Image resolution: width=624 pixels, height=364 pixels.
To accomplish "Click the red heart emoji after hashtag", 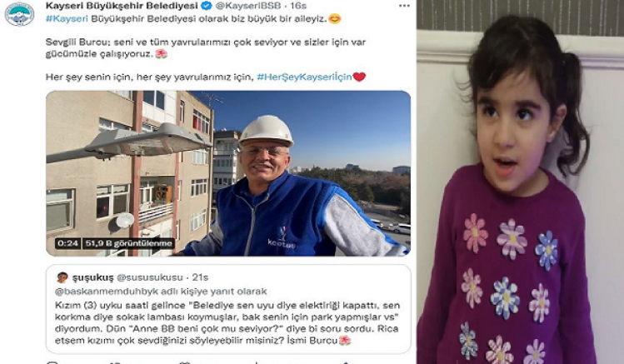I will [x=359, y=77].
